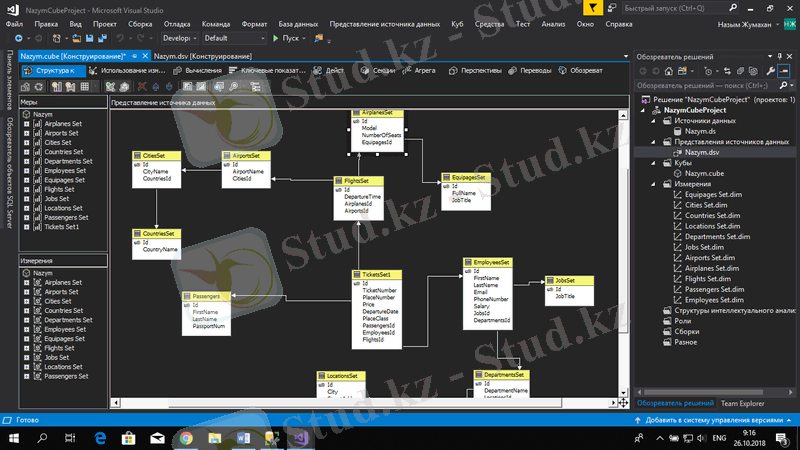Click the Add Cube Dimension icon
800x450 pixels.
pos(110,87)
